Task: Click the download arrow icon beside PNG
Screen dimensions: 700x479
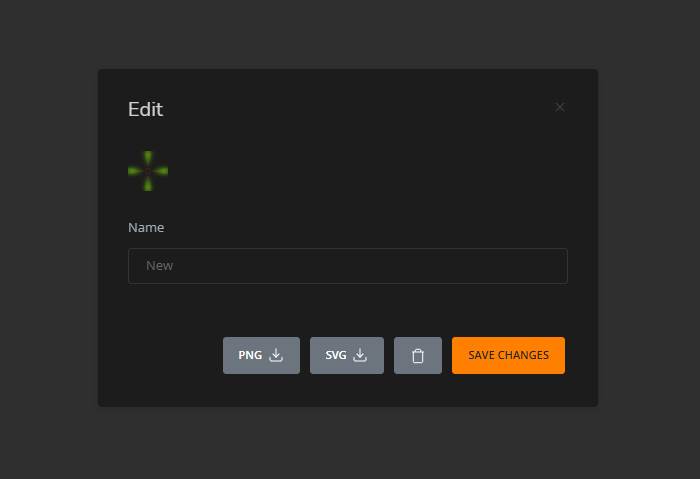Action: [277, 355]
